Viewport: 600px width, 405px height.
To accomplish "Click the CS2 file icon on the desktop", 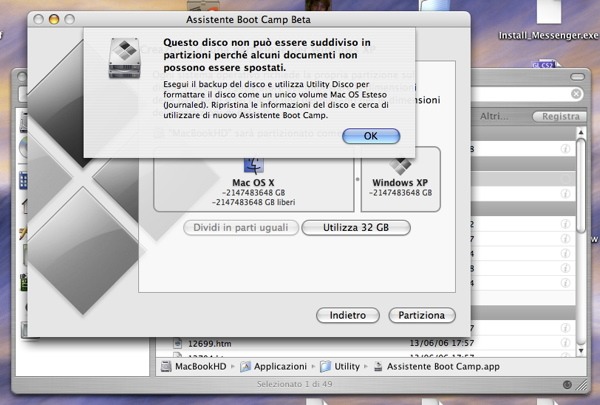I will (545, 64).
